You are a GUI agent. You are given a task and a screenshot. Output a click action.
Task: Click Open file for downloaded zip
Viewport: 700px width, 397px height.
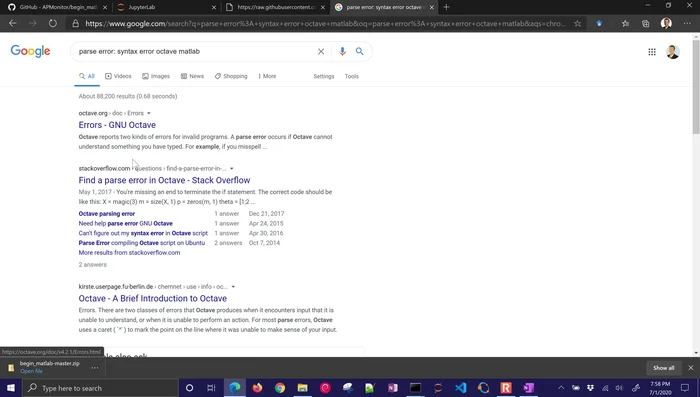coord(31,371)
